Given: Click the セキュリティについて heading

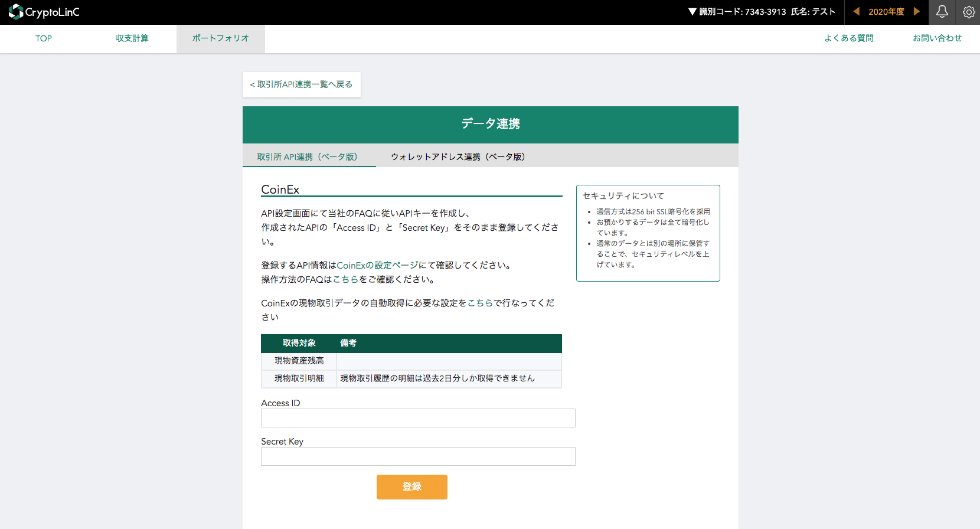Looking at the screenshot, I should click(623, 196).
